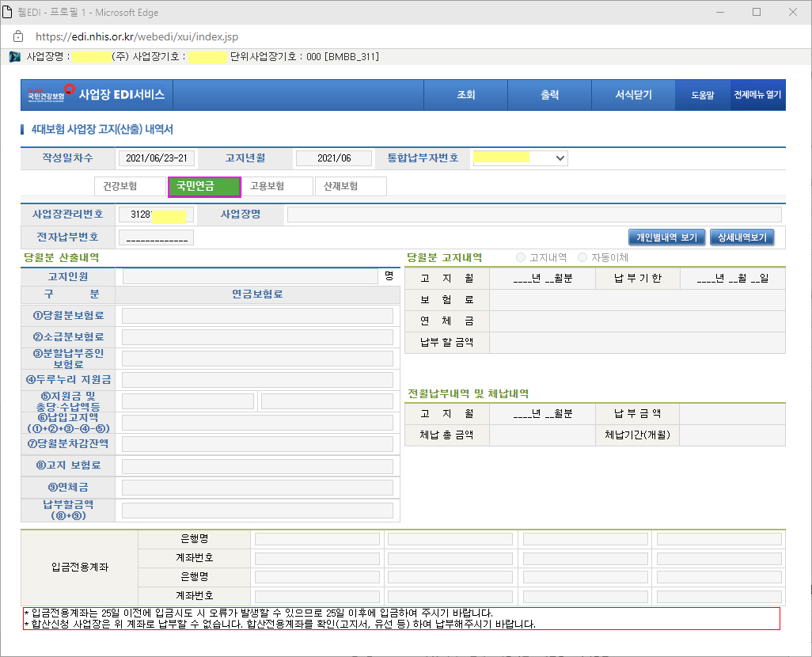812x657 pixels.
Task: Maximize the Edge window
Action: coord(757,12)
